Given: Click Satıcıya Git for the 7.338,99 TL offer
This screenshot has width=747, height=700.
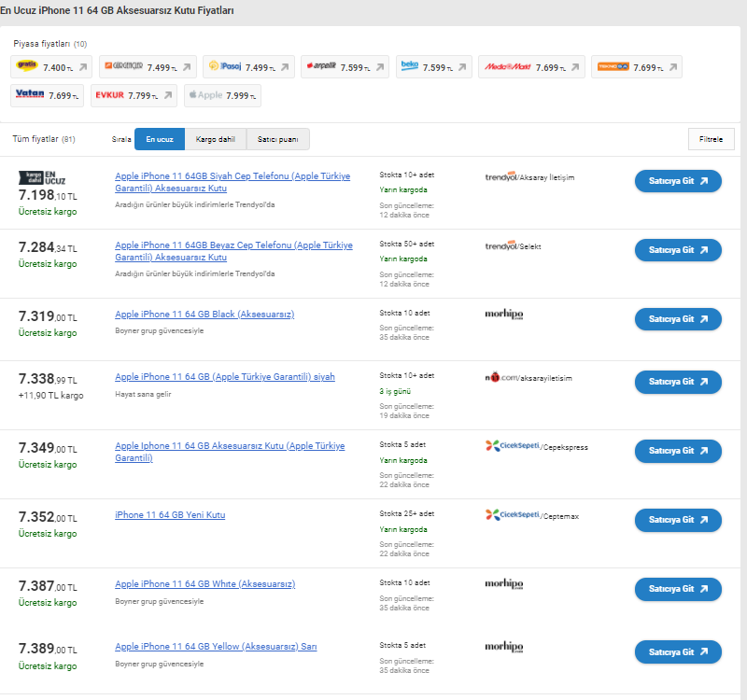Looking at the screenshot, I should (678, 382).
